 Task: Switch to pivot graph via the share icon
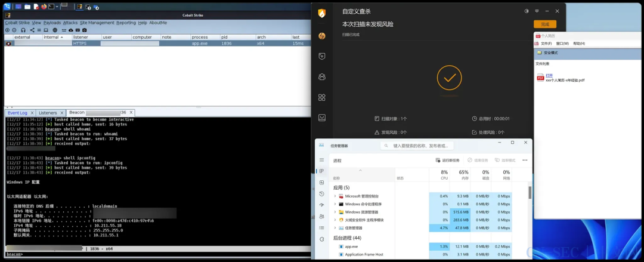(x=32, y=30)
